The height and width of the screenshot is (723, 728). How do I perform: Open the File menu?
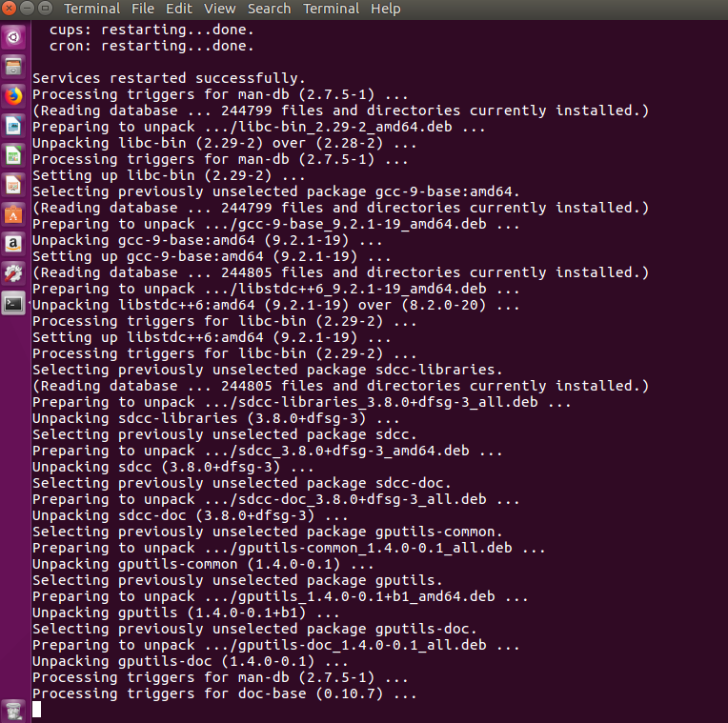coord(143,9)
